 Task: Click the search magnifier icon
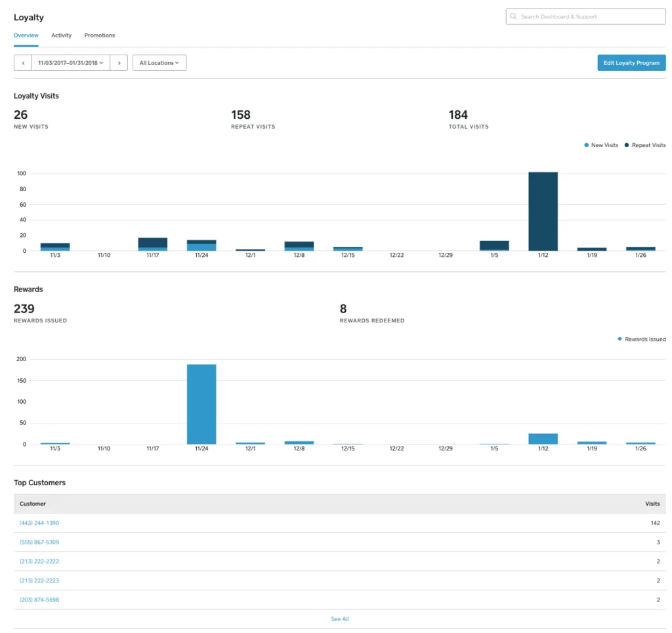coord(513,16)
